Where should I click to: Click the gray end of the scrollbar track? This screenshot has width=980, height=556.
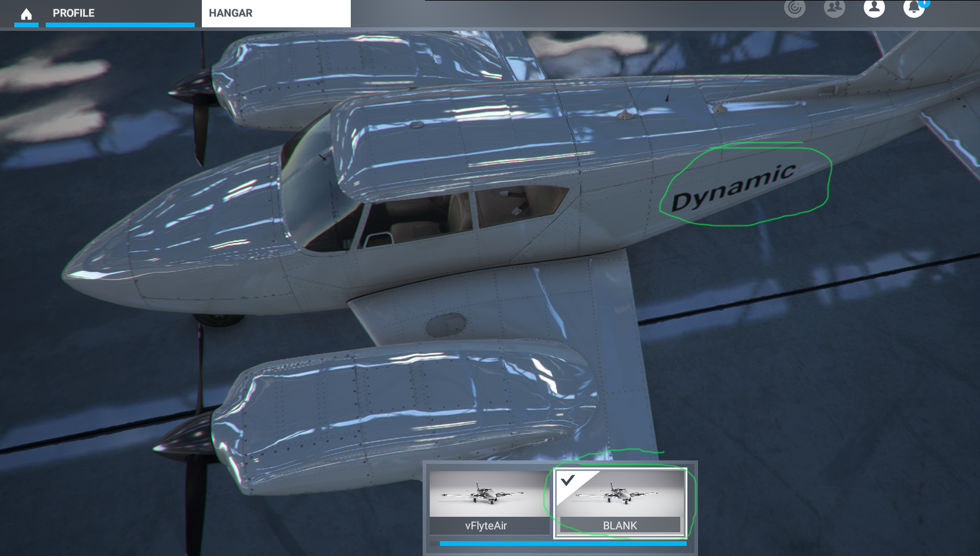coord(435,543)
